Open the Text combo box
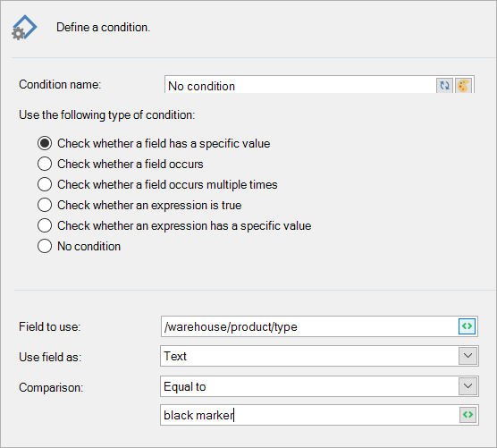The image size is (497, 448). click(319, 356)
